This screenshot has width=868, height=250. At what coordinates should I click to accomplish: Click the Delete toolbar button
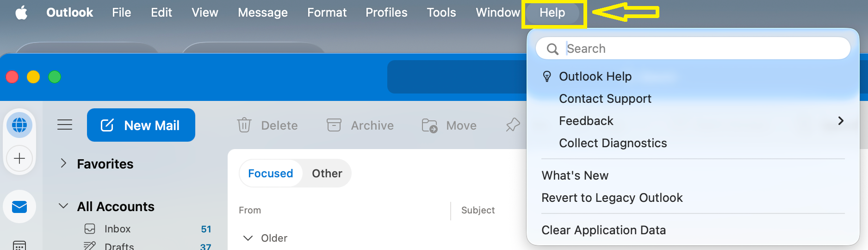267,125
